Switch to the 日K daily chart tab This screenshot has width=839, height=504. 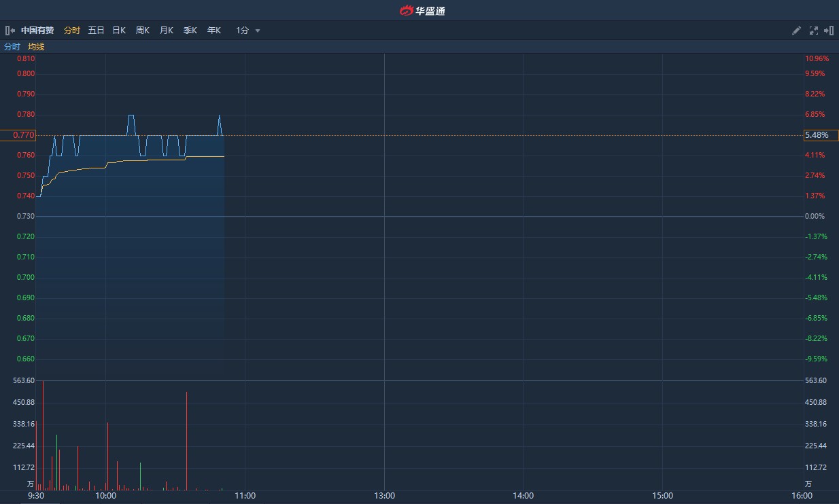tap(118, 31)
